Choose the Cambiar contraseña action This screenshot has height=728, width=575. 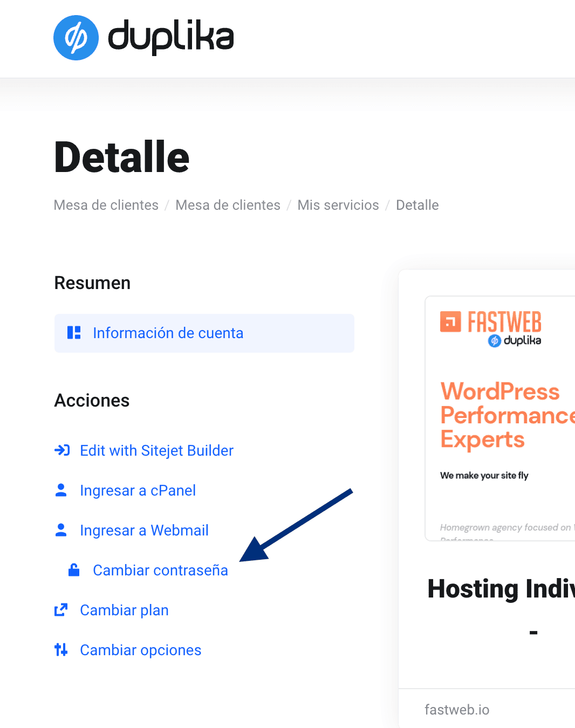click(x=160, y=571)
